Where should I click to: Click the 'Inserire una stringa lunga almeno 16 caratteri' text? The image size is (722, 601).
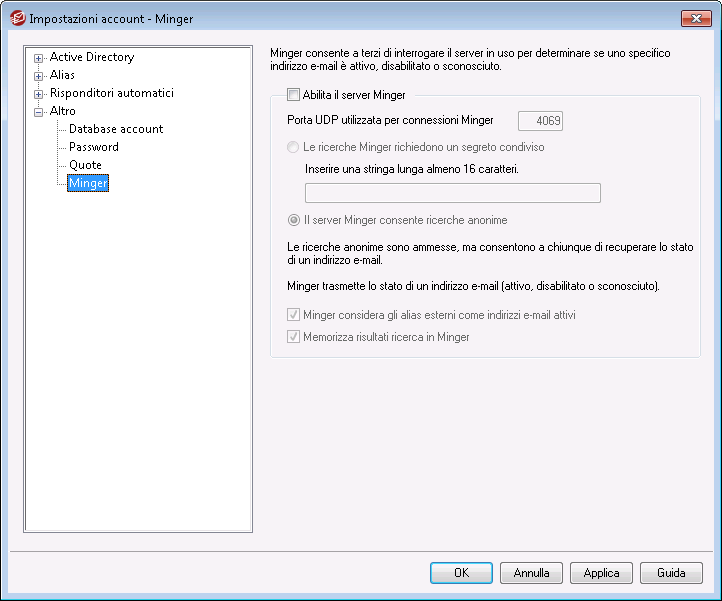point(412,169)
